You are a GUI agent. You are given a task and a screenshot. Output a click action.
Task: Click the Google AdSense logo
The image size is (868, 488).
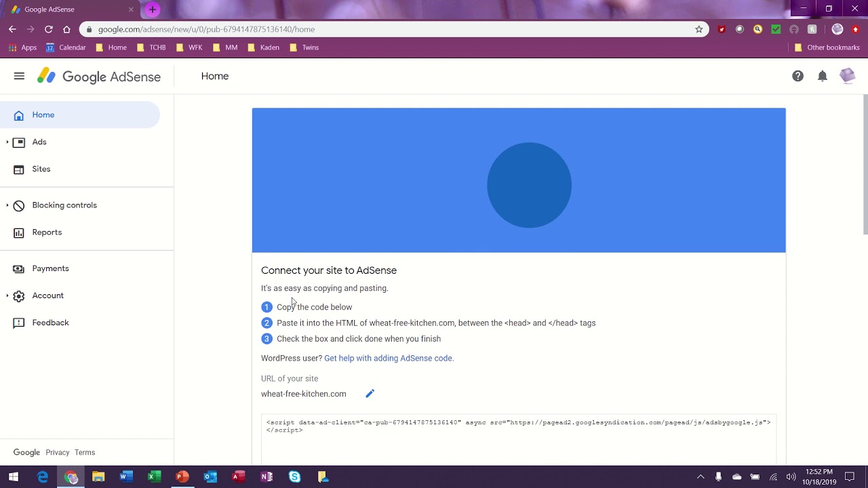(x=99, y=77)
